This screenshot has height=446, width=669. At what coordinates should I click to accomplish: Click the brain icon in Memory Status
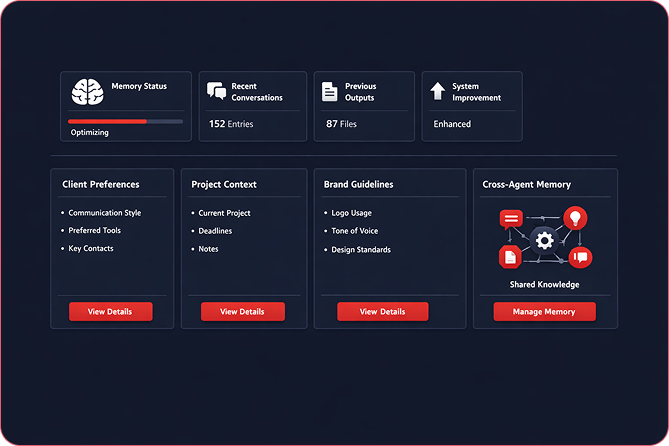pyautogui.click(x=88, y=93)
